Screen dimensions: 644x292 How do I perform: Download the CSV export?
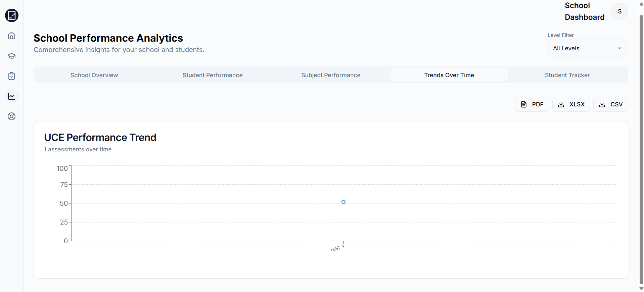click(x=610, y=104)
